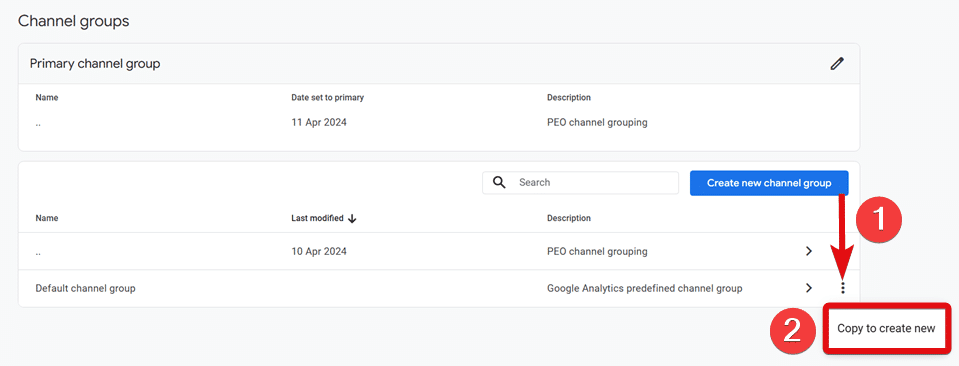Viewport: 959px width, 366px height.
Task: Click the Last modified column header
Action: (x=317, y=218)
